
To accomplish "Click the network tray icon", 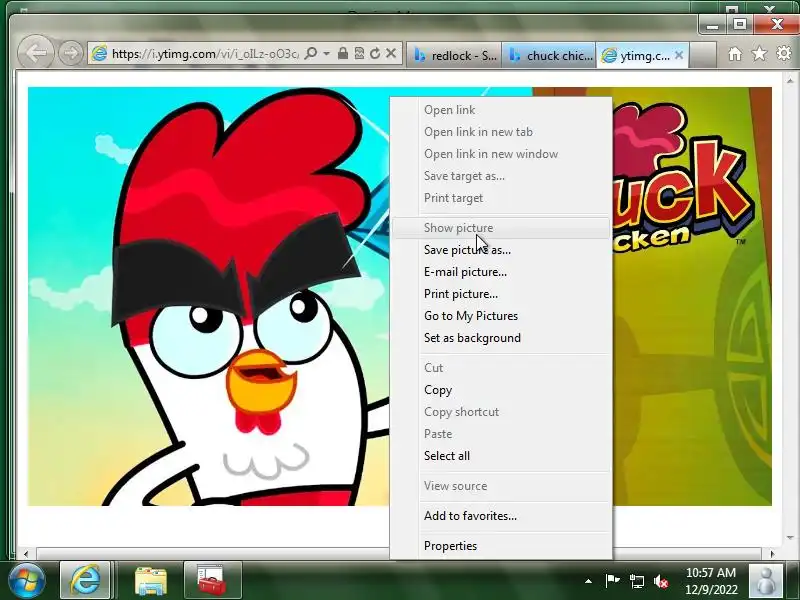I will [637, 581].
